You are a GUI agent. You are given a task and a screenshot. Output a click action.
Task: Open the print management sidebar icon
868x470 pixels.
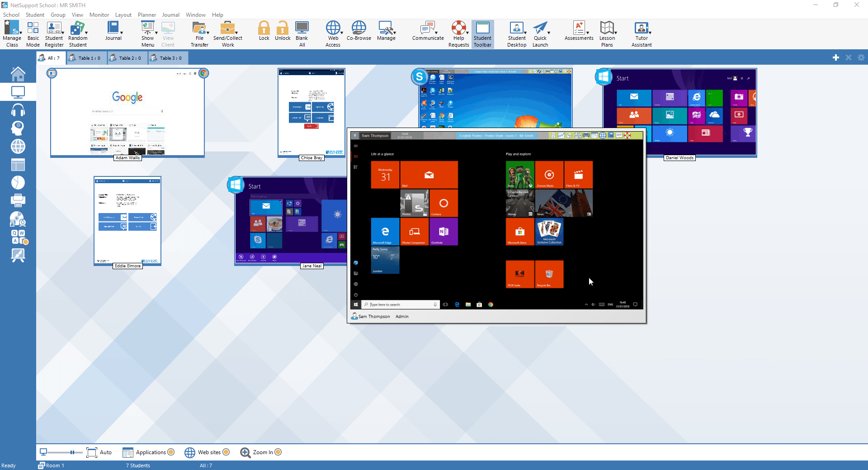coord(18,200)
